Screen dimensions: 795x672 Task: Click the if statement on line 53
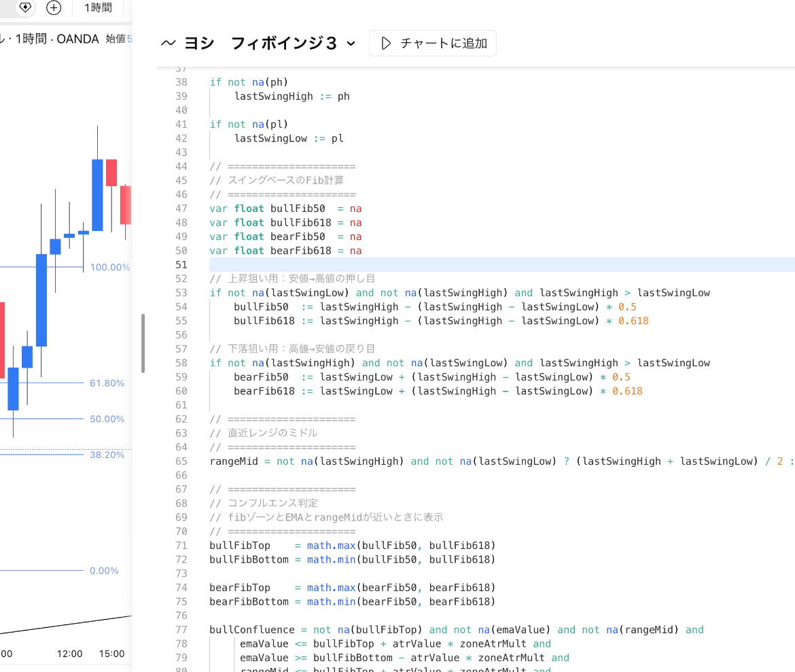[x=460, y=293]
